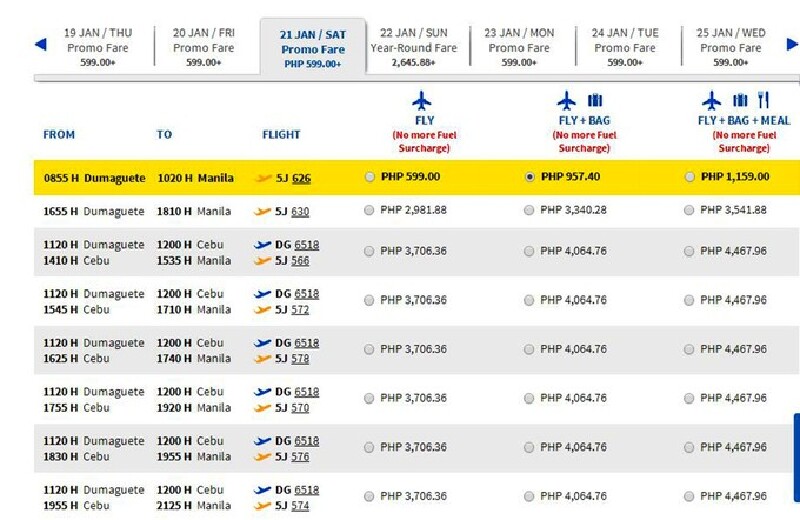Click the luggage icon above FLY + BAG
The width and height of the screenshot is (800, 520).
(595, 100)
